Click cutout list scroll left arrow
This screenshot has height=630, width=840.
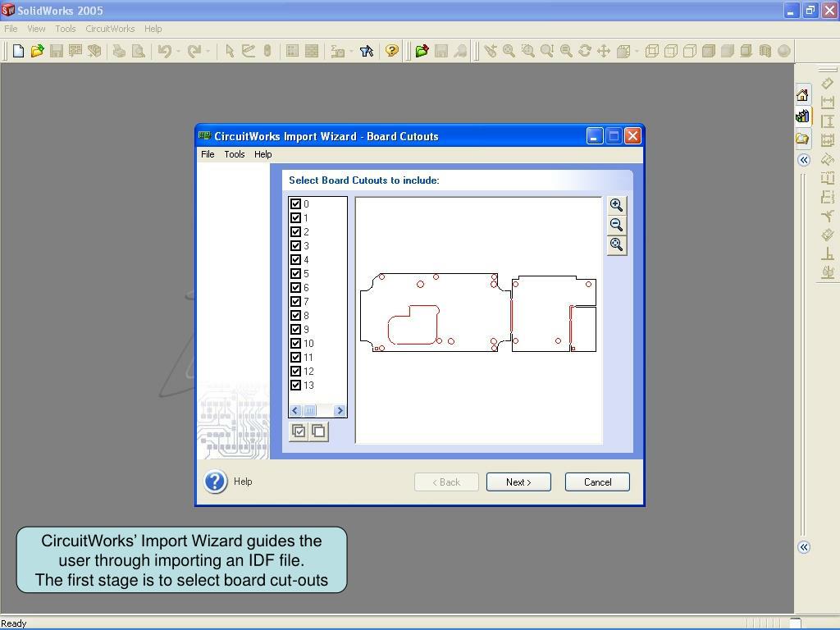[x=295, y=411]
